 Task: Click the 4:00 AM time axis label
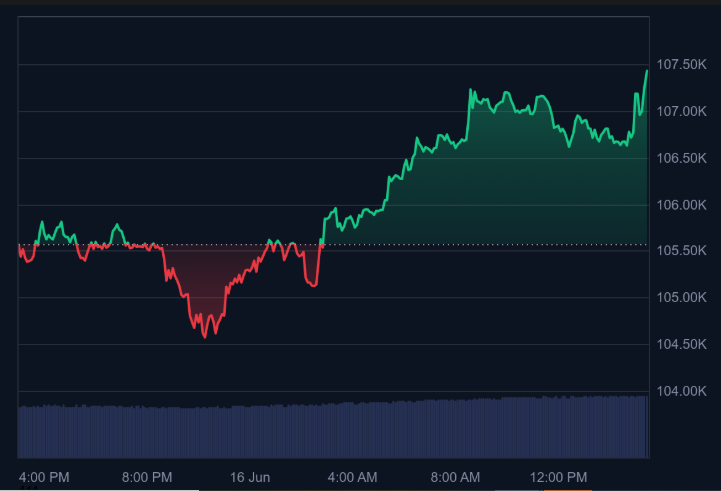[x=352, y=477]
